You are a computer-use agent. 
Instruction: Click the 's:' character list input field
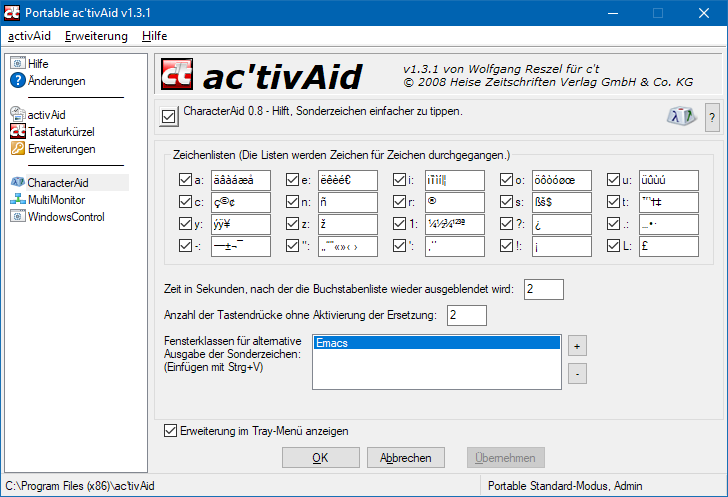coord(562,202)
